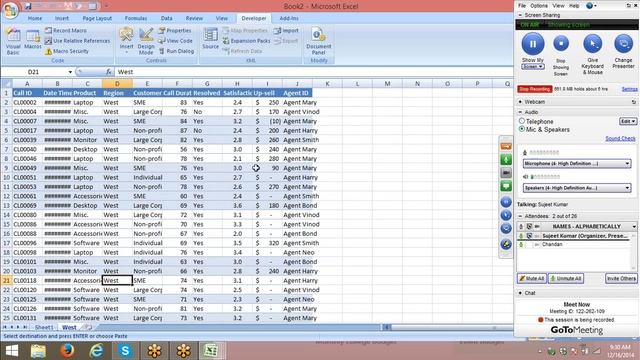Click the drawing tools icon on grab tab

pyautogui.click(x=506, y=244)
